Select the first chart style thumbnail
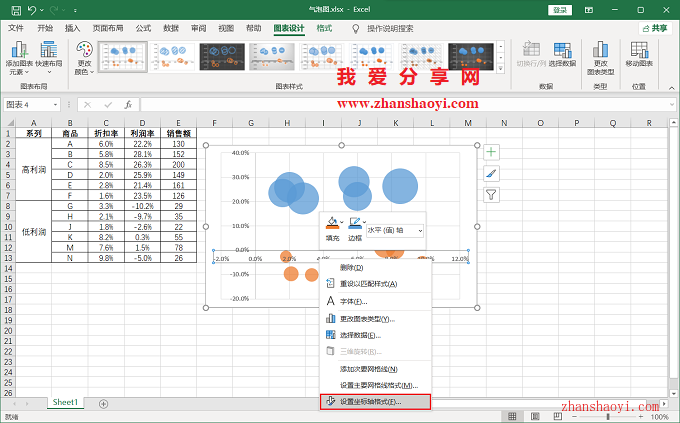The image size is (680, 423). click(x=123, y=57)
